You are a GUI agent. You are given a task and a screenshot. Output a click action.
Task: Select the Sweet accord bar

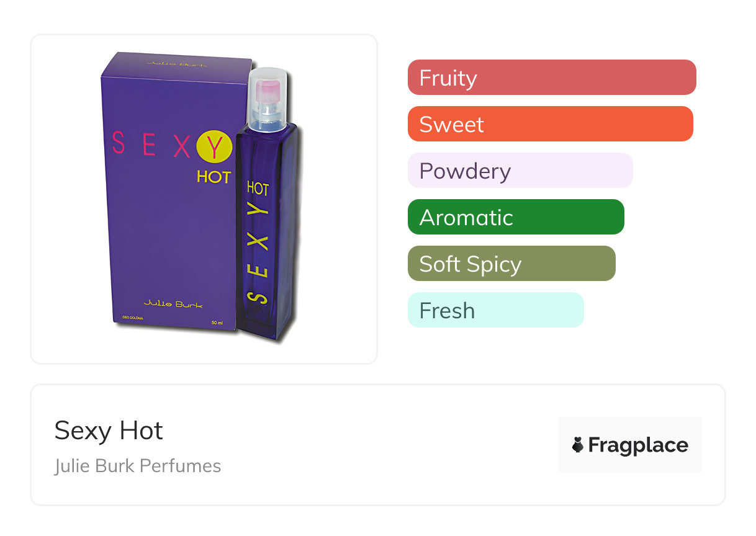pos(550,124)
